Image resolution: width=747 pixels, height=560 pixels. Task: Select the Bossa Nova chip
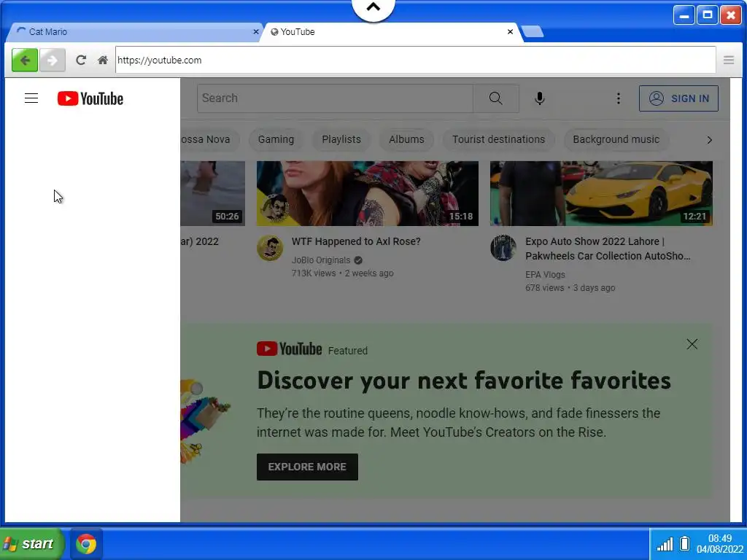[x=209, y=139]
